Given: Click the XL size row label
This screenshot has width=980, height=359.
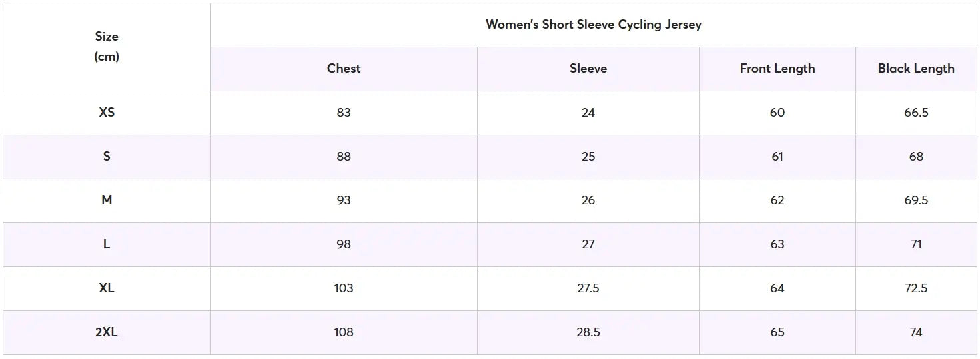Looking at the screenshot, I should click(107, 288).
